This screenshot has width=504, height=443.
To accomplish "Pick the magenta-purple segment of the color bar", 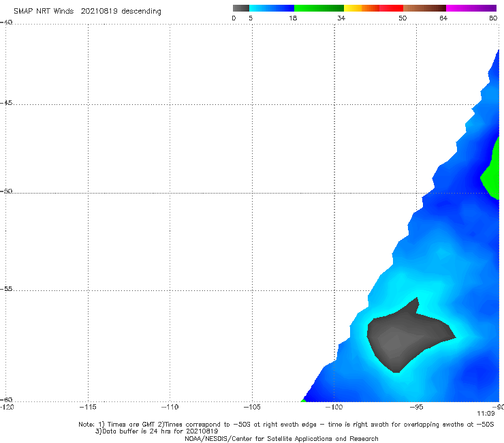I will coord(471,8).
